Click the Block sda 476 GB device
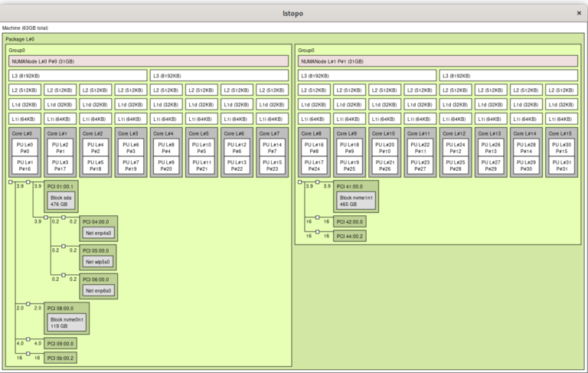 tap(60, 200)
